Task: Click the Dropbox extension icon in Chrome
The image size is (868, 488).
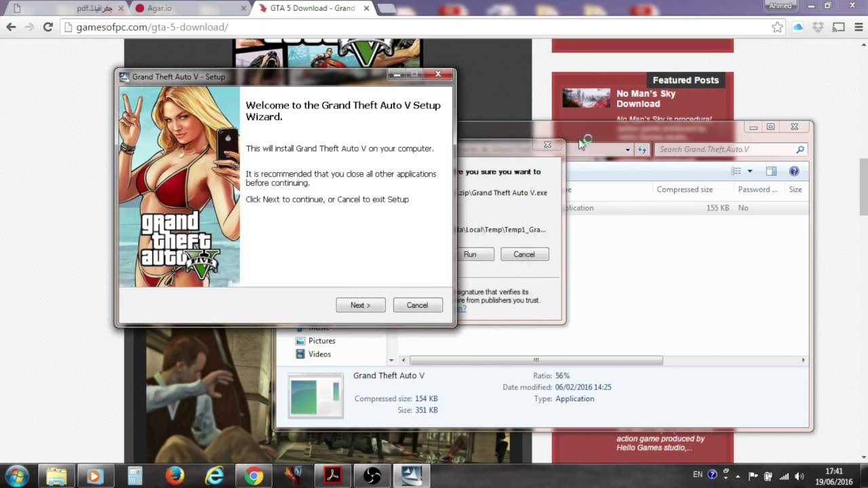Action: coord(818,27)
